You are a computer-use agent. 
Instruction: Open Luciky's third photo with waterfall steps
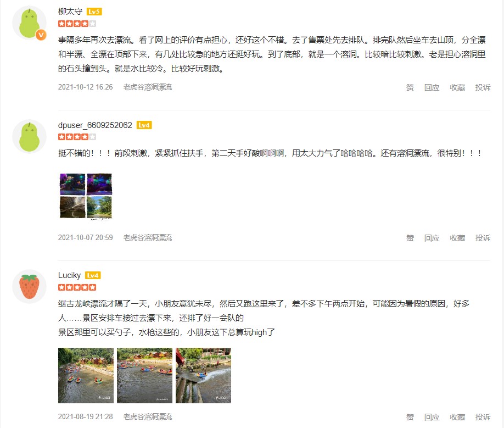coord(204,375)
